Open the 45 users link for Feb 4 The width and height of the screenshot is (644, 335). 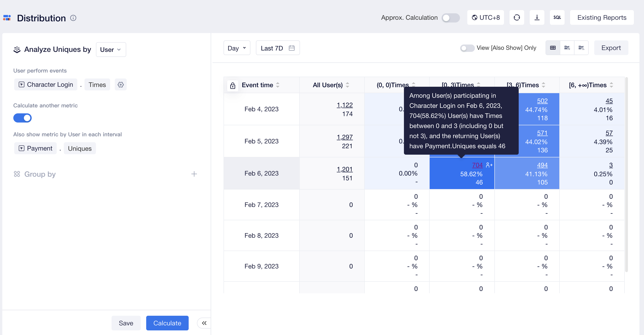[x=609, y=101]
